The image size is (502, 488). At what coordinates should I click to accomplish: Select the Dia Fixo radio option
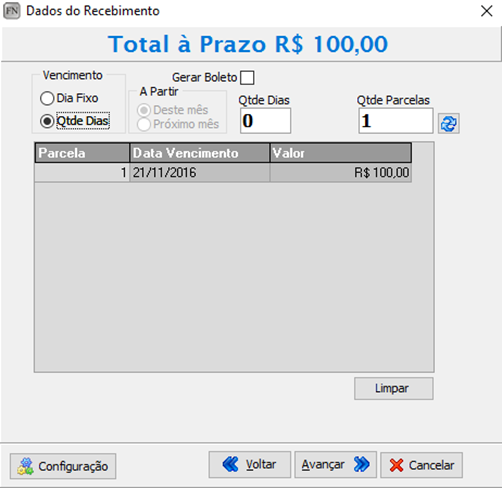[47, 98]
